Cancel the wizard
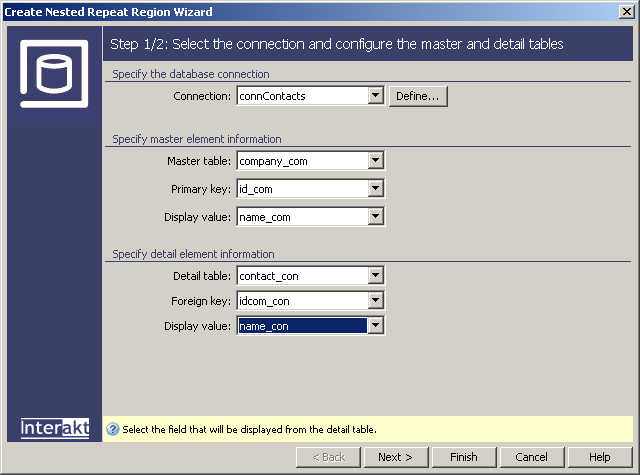The image size is (640, 475). (531, 457)
